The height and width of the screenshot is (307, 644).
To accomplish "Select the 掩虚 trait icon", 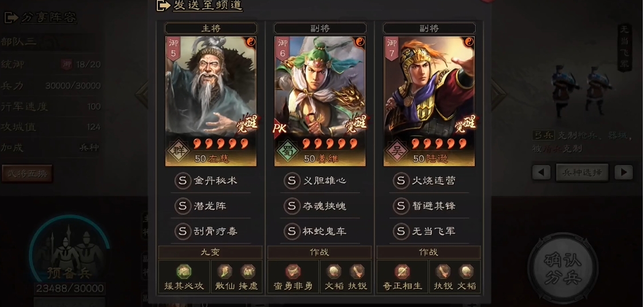I will [248, 271].
